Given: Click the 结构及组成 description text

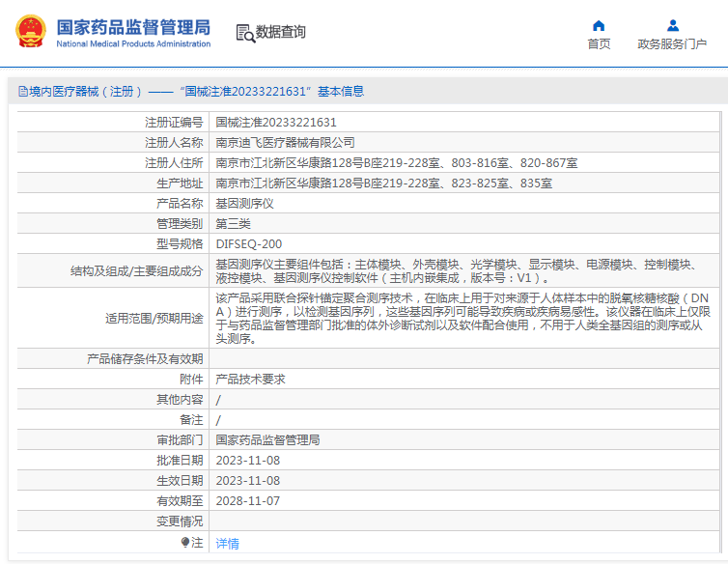Looking at the screenshot, I should [x=456, y=271].
